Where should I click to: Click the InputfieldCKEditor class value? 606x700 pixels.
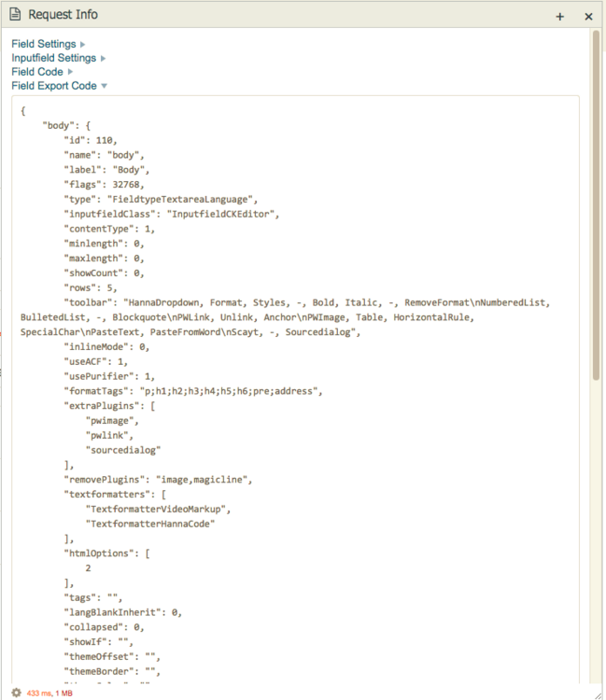pos(220,214)
